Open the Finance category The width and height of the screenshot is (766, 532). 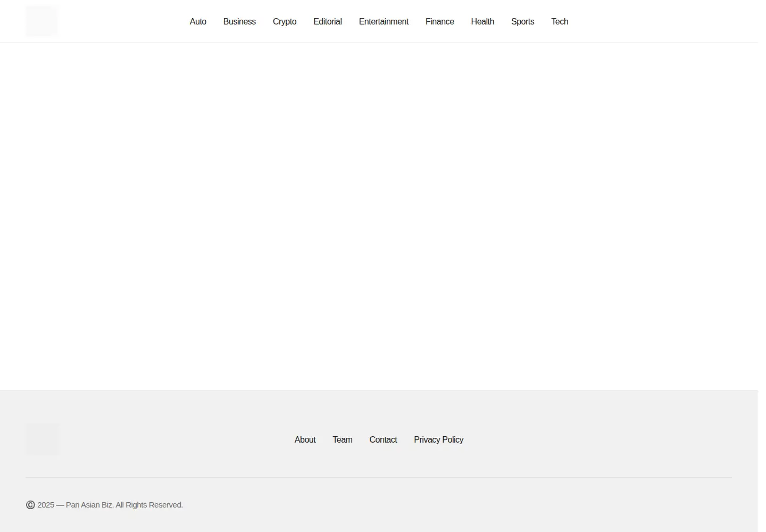pos(440,21)
